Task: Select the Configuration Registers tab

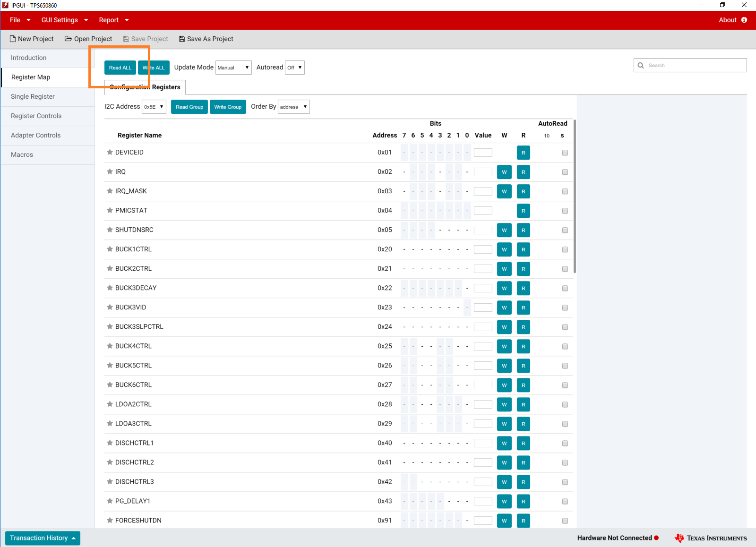Action: [145, 87]
